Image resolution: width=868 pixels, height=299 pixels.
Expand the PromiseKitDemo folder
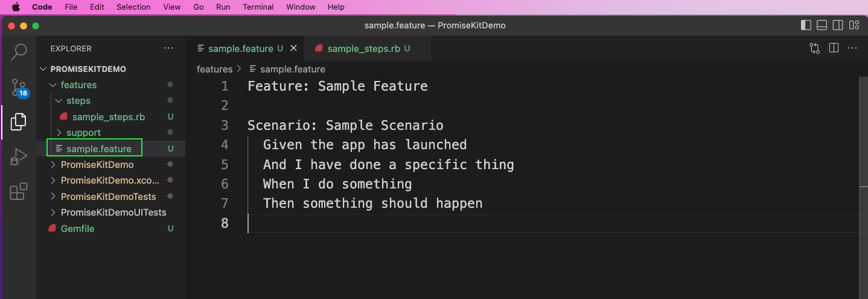pos(53,165)
